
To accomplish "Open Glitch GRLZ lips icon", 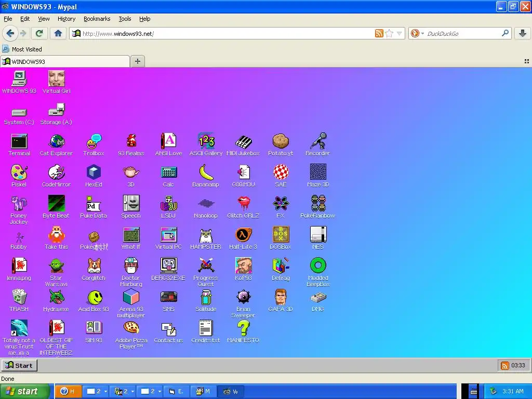I will [x=243, y=207].
